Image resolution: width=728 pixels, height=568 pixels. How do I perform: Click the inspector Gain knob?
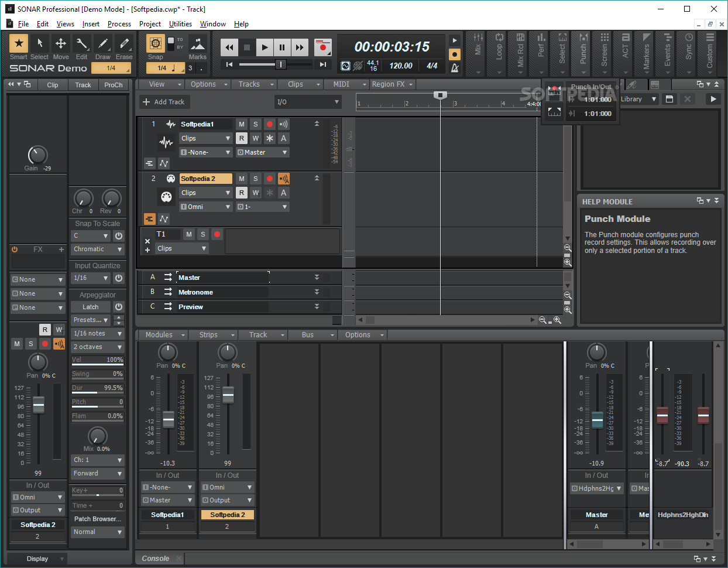point(37,155)
